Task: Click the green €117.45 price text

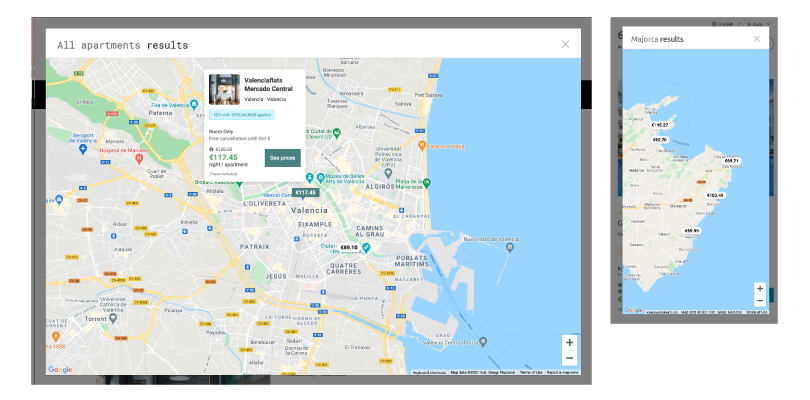Action: [x=223, y=158]
